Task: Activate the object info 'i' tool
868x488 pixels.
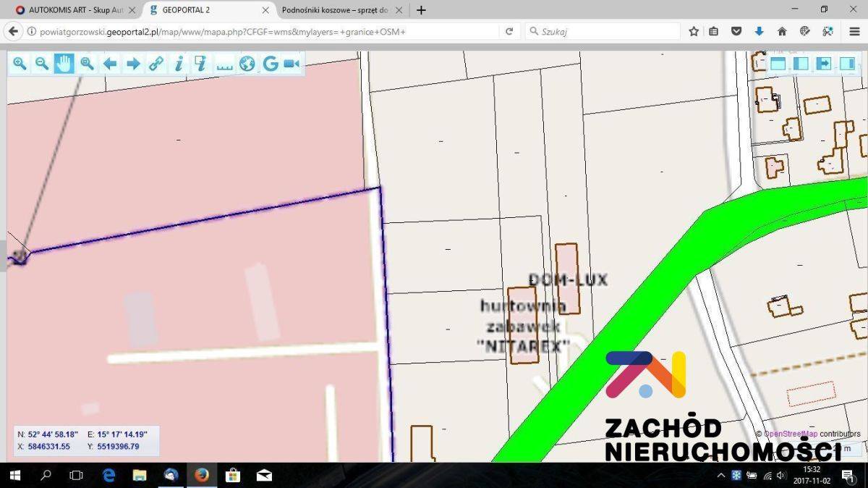Action: pos(179,64)
